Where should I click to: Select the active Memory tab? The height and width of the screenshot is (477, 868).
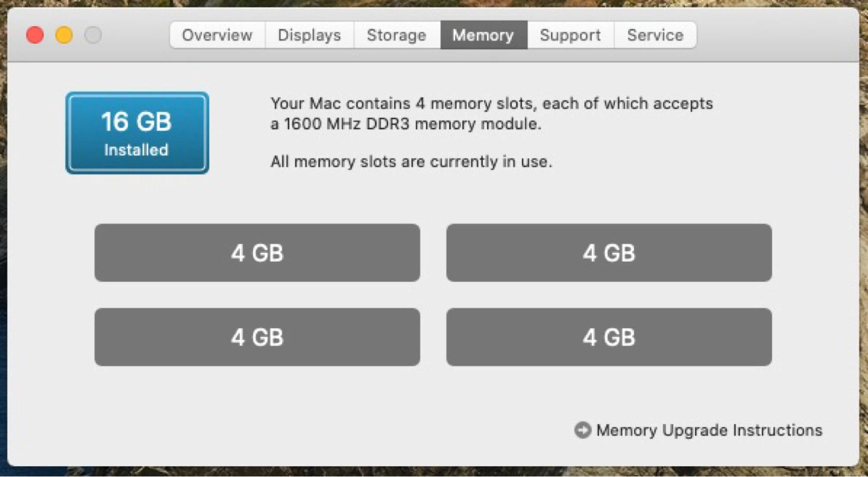pos(483,35)
